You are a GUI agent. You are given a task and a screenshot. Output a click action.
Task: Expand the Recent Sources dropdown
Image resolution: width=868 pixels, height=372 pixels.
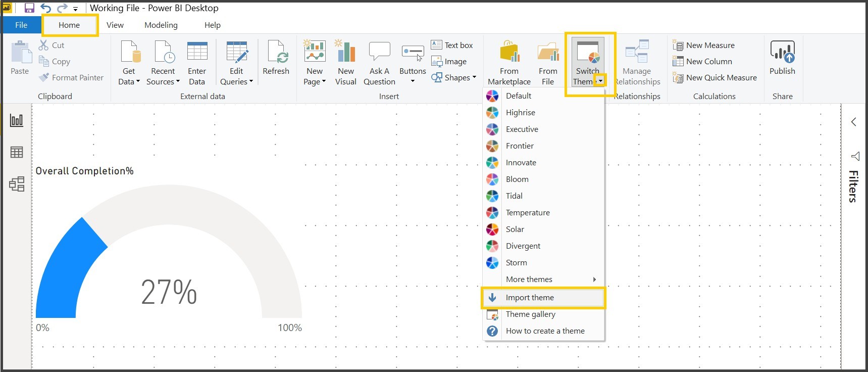[x=163, y=63]
